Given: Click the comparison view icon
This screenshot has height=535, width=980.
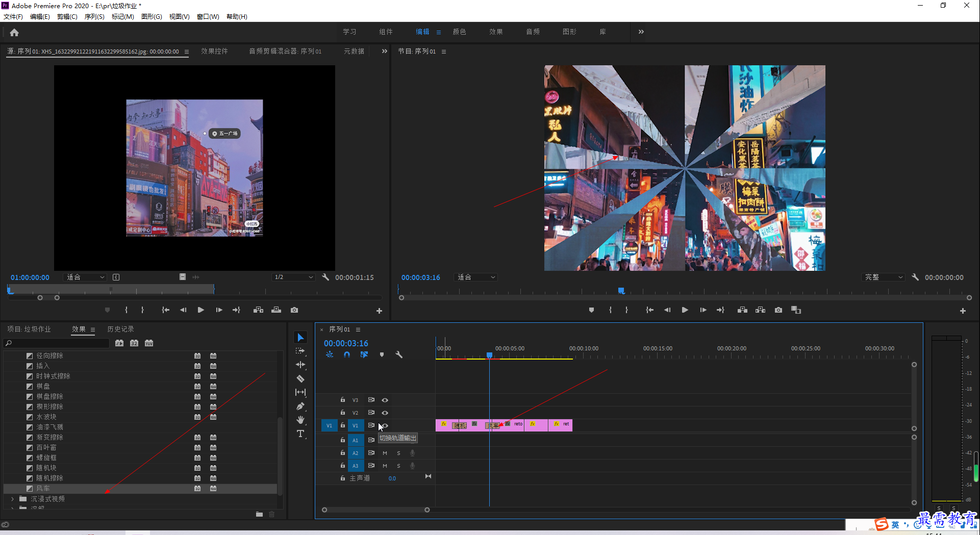Looking at the screenshot, I should [x=796, y=310].
